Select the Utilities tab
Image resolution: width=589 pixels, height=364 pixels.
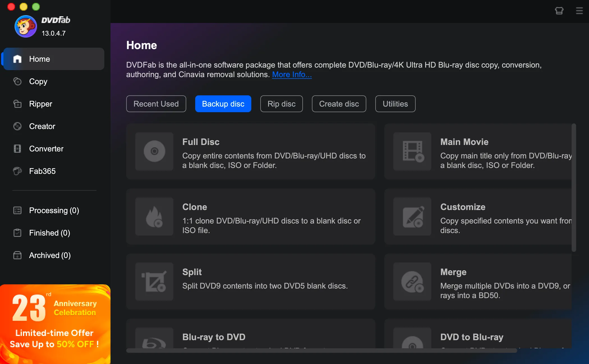[x=395, y=104]
